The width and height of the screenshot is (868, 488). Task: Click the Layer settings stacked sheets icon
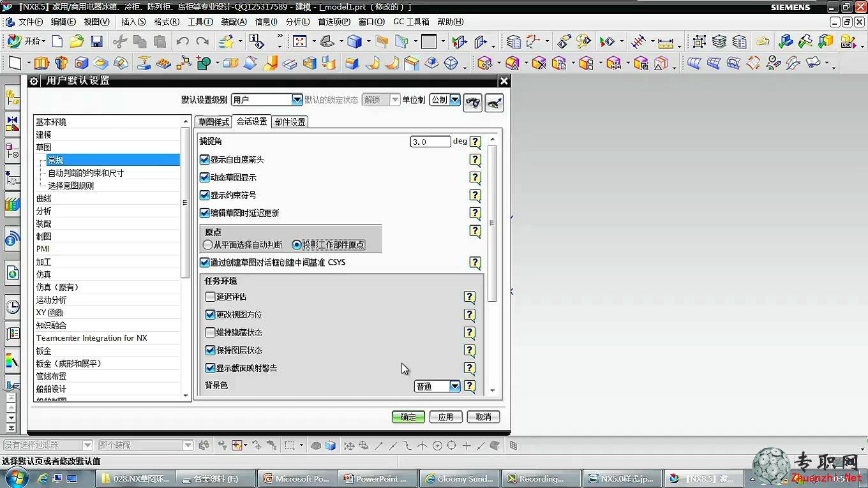[719, 41]
